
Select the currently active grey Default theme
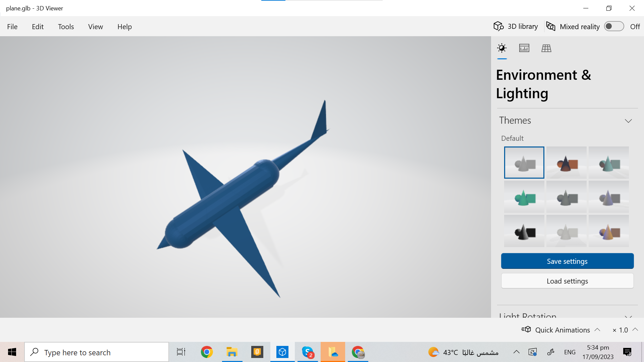pos(524,163)
